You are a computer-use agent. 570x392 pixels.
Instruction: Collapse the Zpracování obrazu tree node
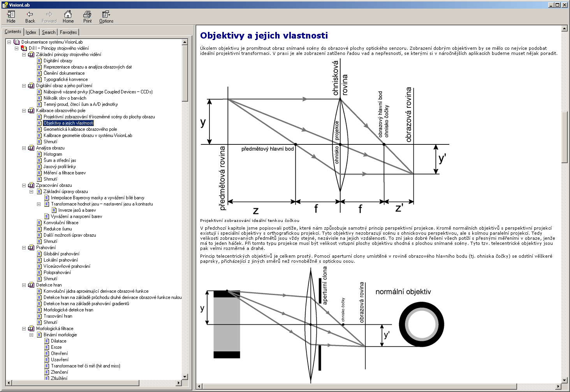point(24,185)
